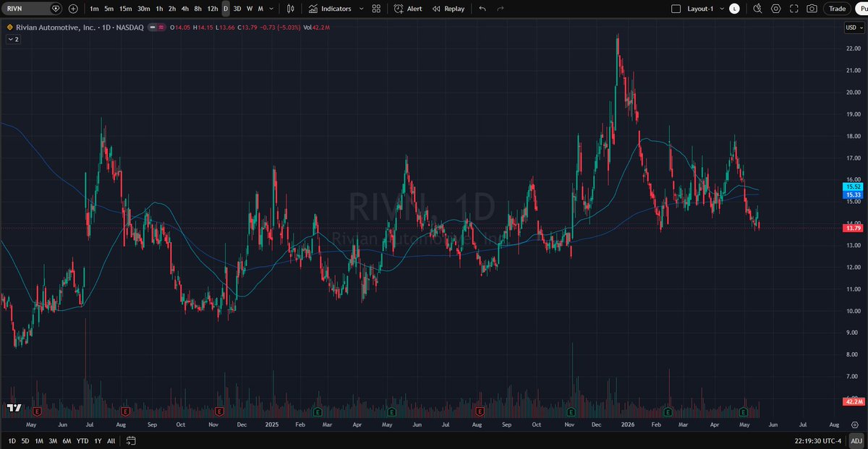This screenshot has height=449, width=868.
Task: Enter fullscreen mode
Action: pyautogui.click(x=794, y=9)
